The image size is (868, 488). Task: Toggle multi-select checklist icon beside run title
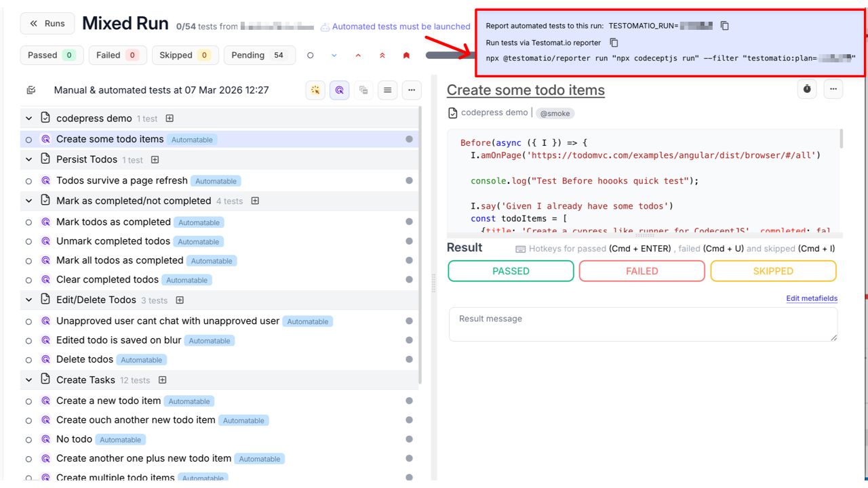click(31, 90)
